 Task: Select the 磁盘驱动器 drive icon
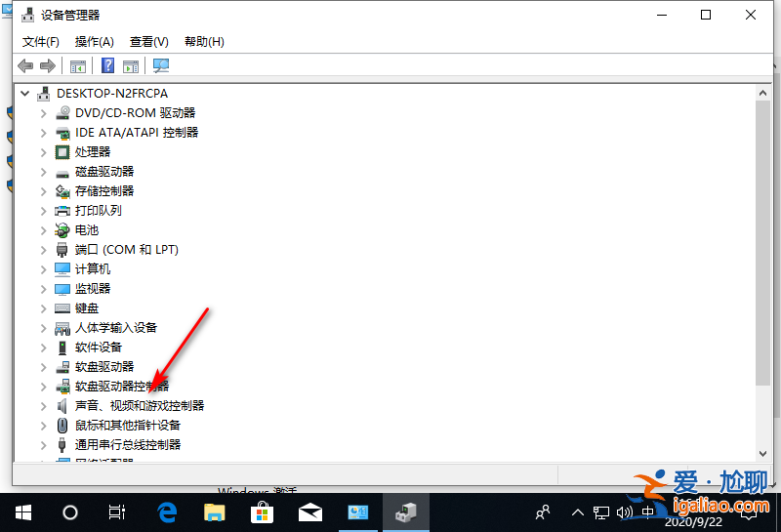tap(62, 174)
